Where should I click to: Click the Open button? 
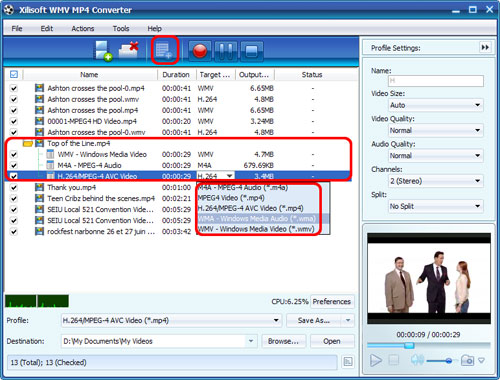click(x=332, y=341)
